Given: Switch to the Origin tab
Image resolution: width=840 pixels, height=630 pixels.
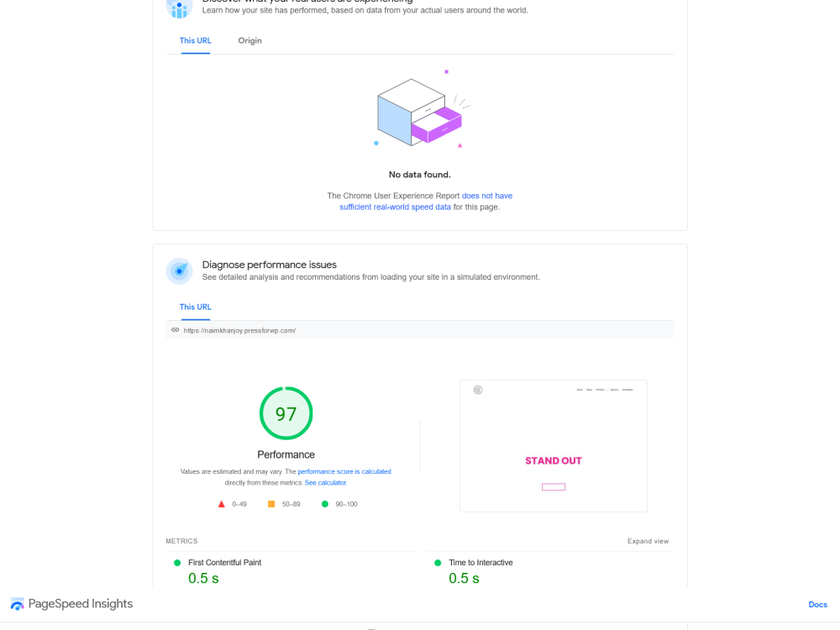Looking at the screenshot, I should 249,40.
